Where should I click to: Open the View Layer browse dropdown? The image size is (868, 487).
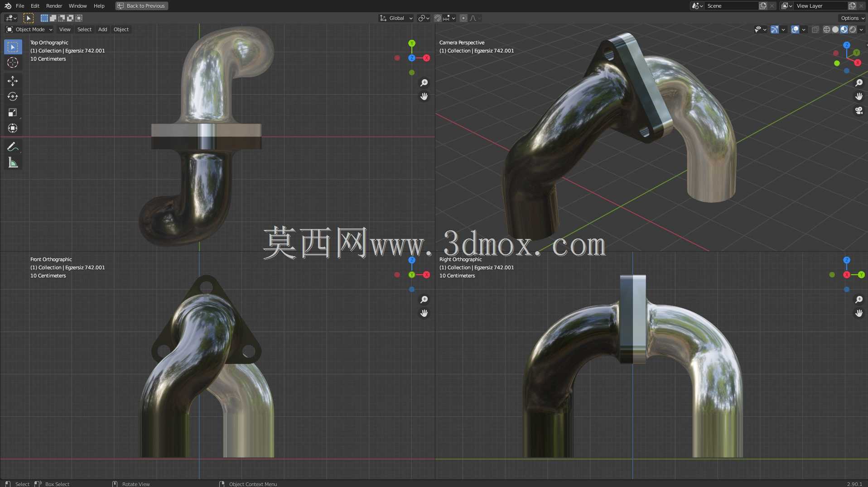coord(786,6)
